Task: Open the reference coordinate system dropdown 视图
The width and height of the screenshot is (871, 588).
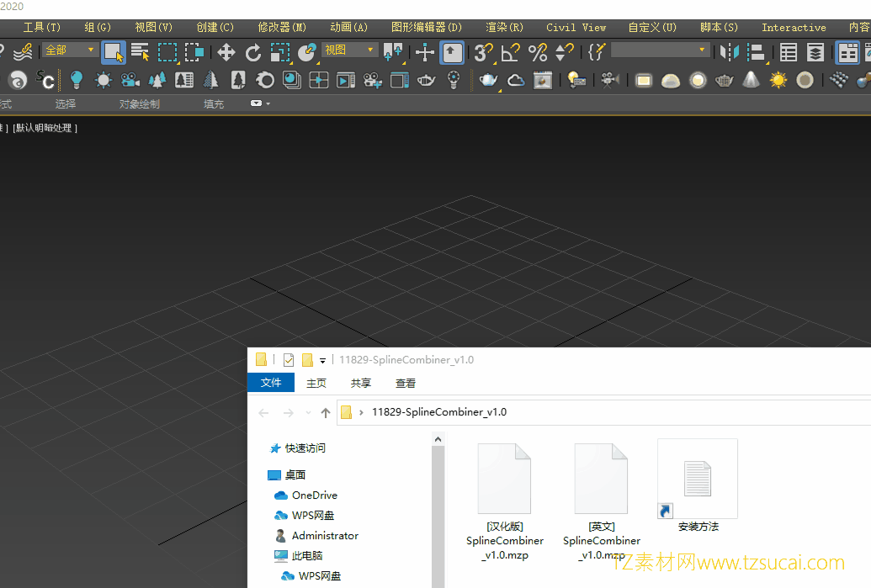Action: 349,50
